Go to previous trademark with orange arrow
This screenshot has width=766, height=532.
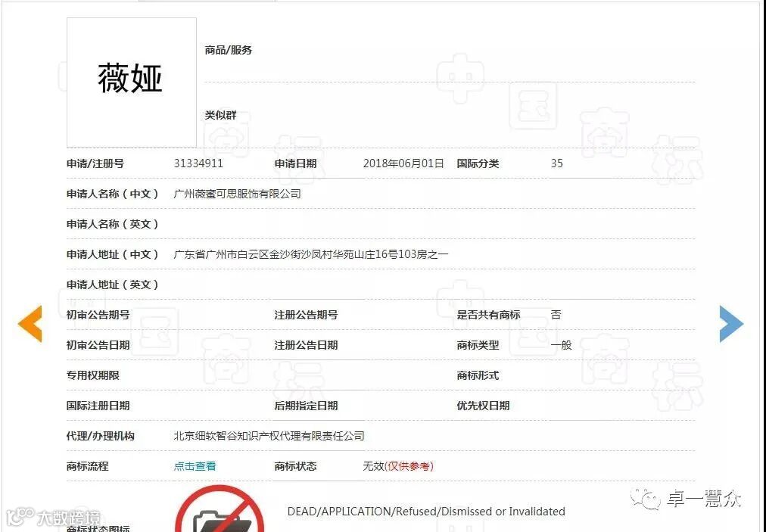pyautogui.click(x=30, y=323)
